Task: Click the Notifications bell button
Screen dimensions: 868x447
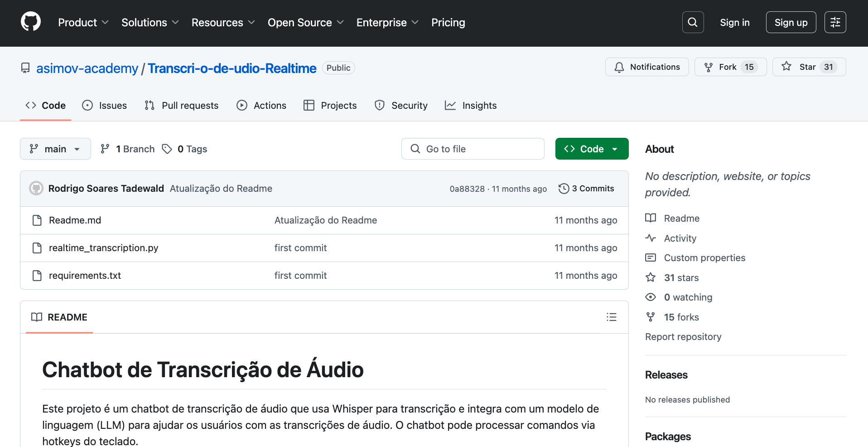Action: click(x=646, y=67)
